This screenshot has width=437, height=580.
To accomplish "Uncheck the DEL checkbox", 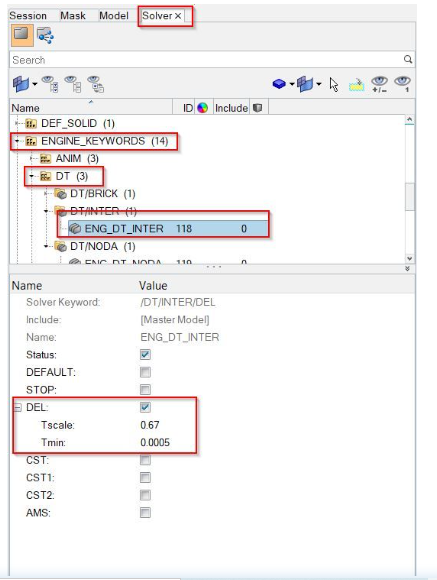I will tap(145, 407).
